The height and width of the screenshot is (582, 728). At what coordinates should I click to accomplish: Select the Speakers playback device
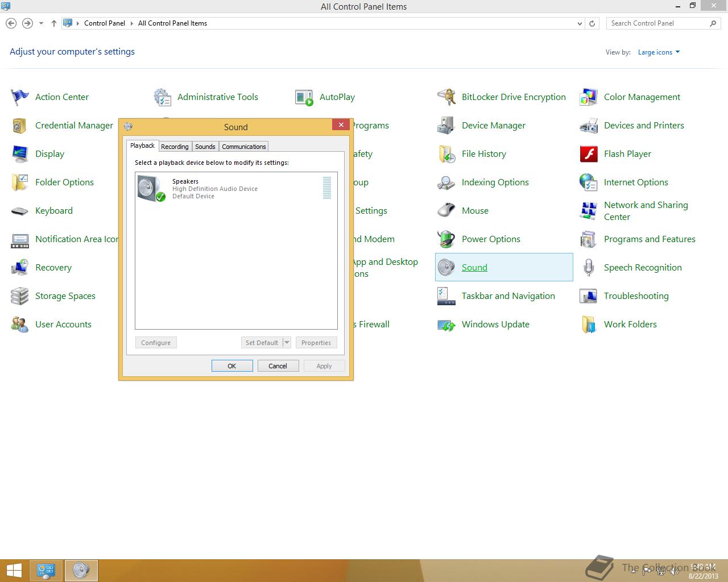(236, 188)
